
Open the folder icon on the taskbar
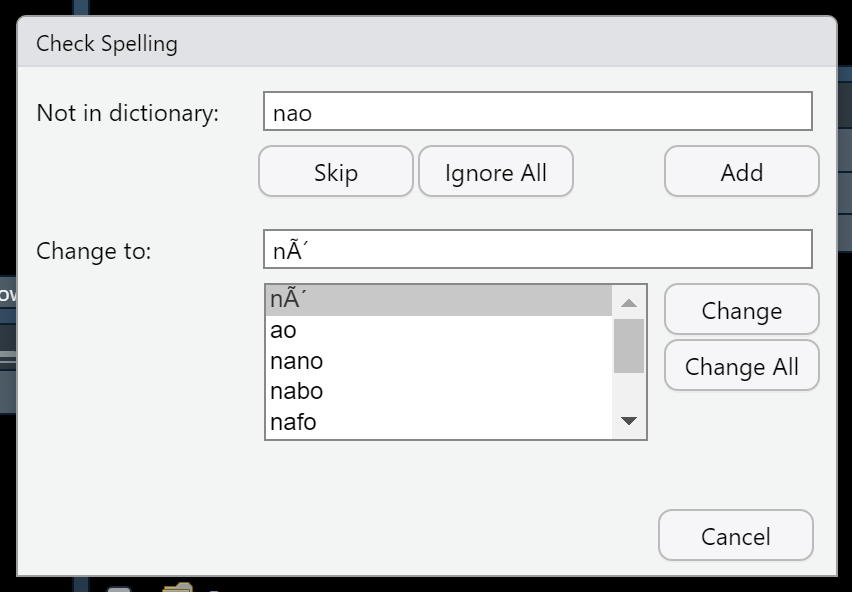177,587
